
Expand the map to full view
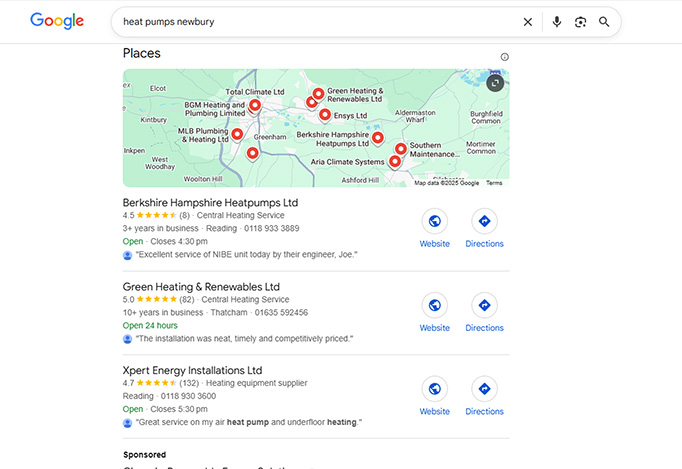495,83
